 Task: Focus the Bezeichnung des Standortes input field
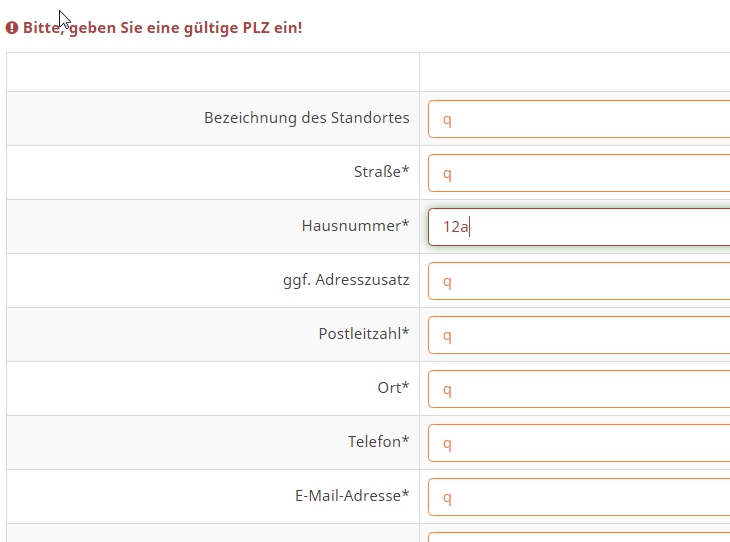[579, 119]
